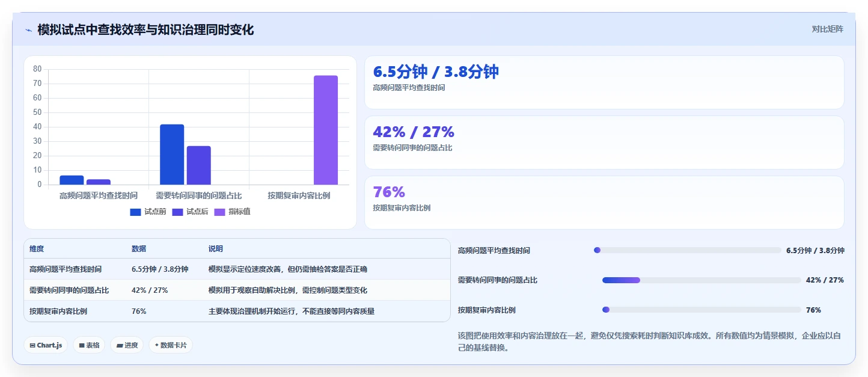
Task: Click the x-axis label 需要转问同事的问题占比
Action: (199, 196)
